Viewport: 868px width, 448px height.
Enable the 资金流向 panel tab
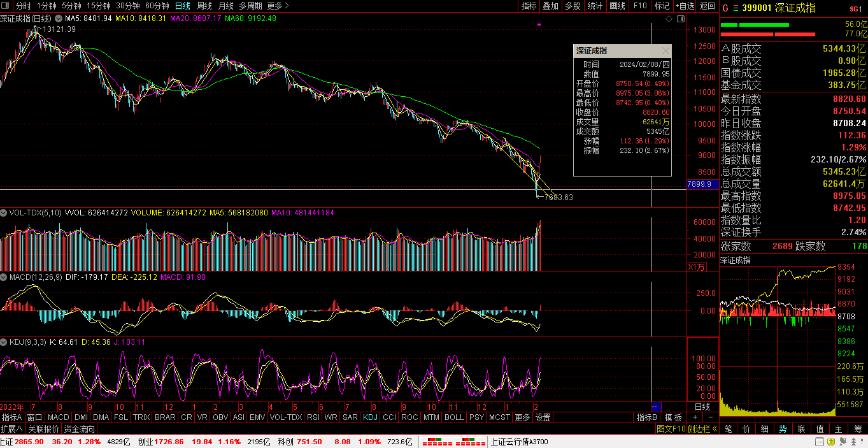coord(80,429)
